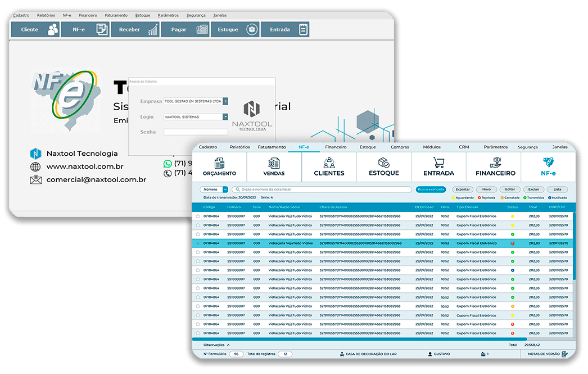Image resolution: width=588 pixels, height=374 pixels.
Task: Open the Módulos menu
Action: 432,147
